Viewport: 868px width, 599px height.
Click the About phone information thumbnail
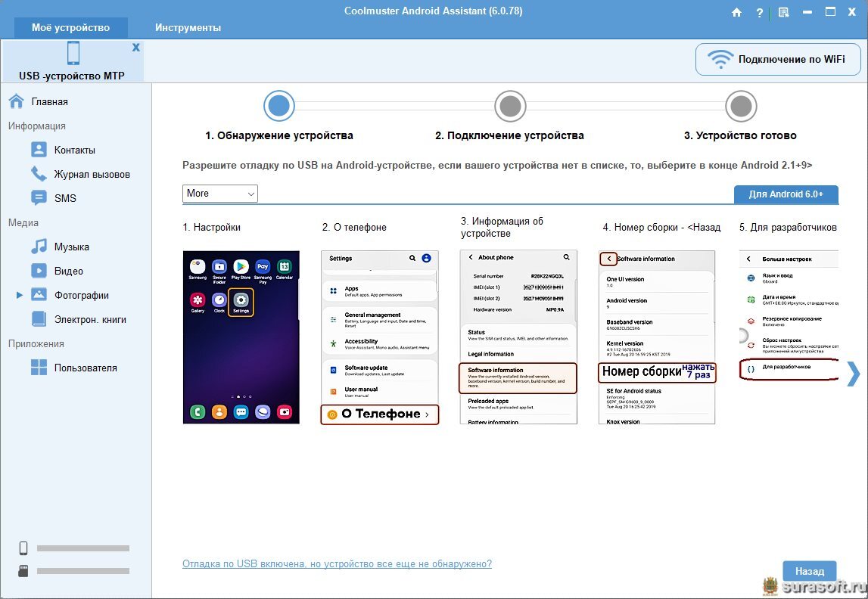518,337
